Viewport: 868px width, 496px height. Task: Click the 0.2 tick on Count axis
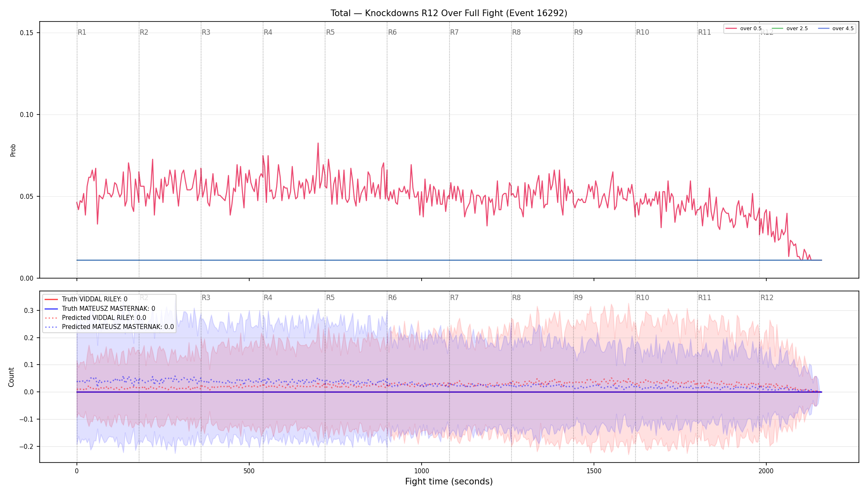29,338
